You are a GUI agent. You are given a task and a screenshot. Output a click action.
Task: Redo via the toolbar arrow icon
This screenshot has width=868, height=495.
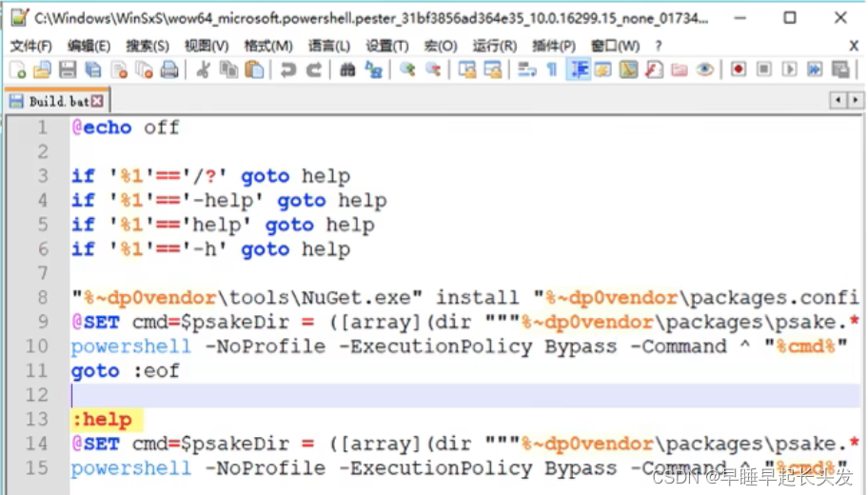pyautogui.click(x=314, y=69)
